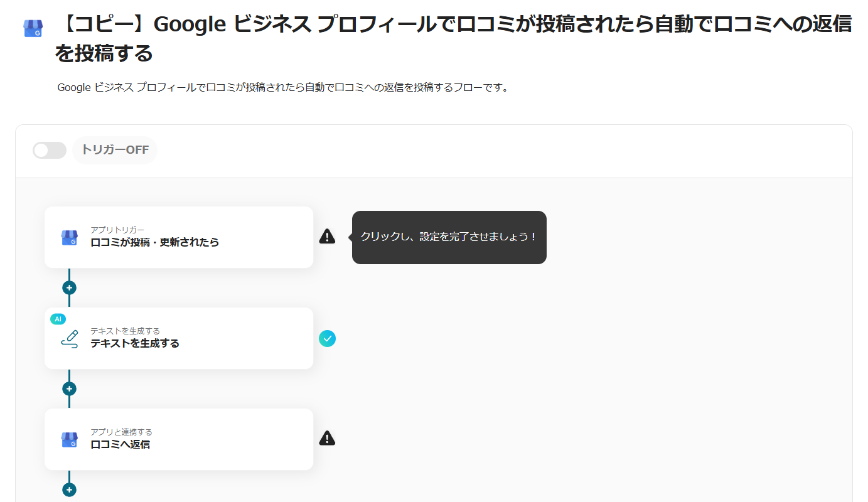Add a step below the text generation card
The width and height of the screenshot is (868, 502).
coord(69,389)
